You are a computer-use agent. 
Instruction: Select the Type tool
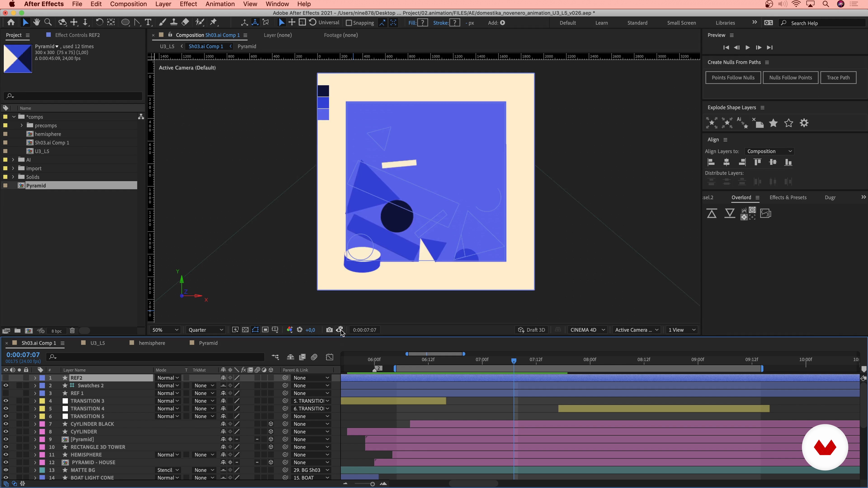pos(148,23)
